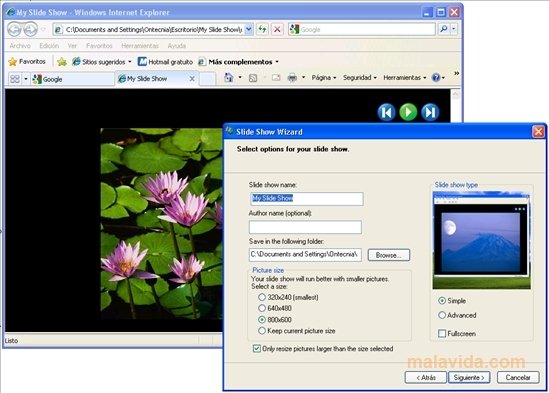Click the search magnifier icon

(x=444, y=29)
